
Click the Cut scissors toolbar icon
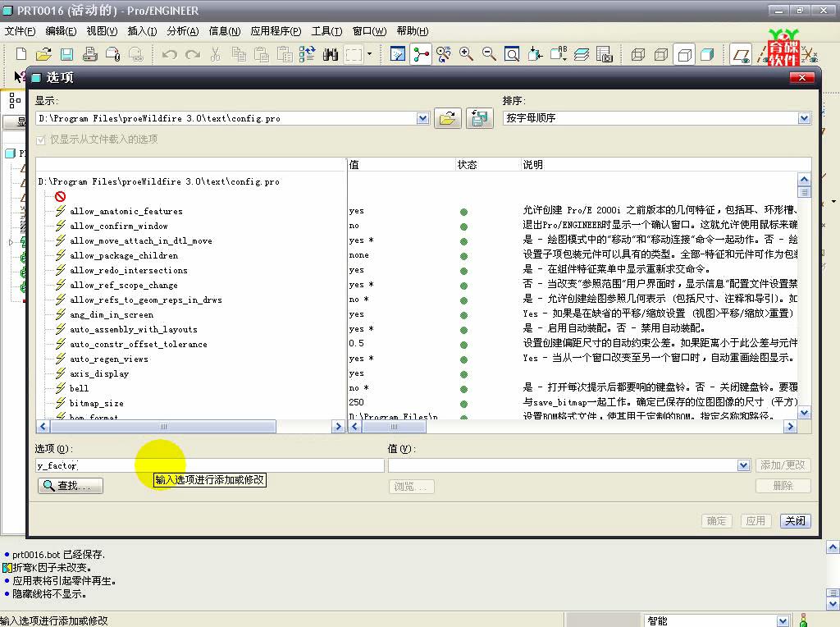(216, 54)
